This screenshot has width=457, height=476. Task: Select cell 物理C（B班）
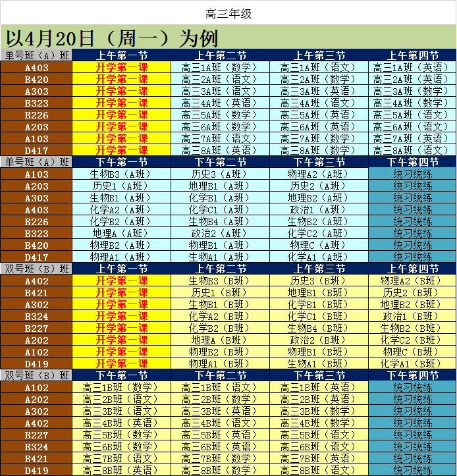tap(412, 352)
